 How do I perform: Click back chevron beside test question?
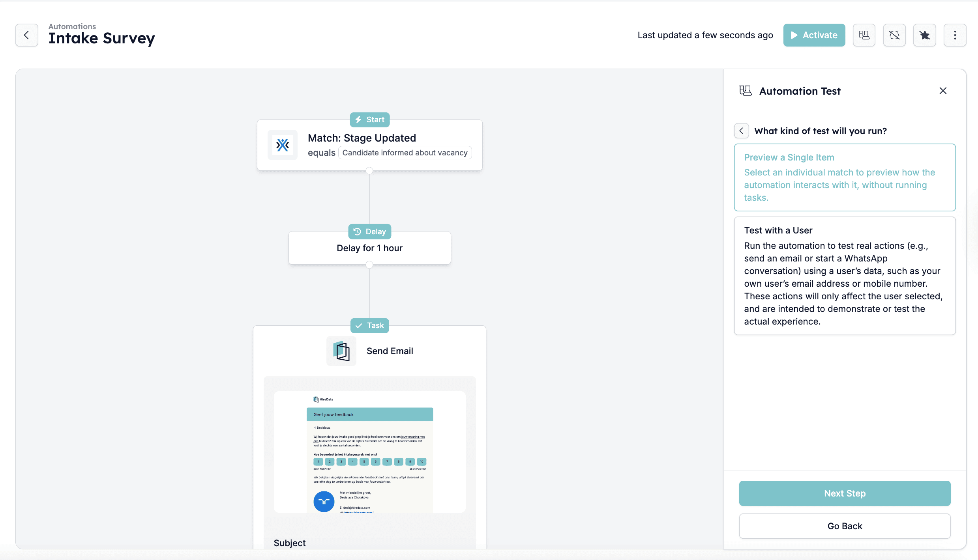[741, 131]
